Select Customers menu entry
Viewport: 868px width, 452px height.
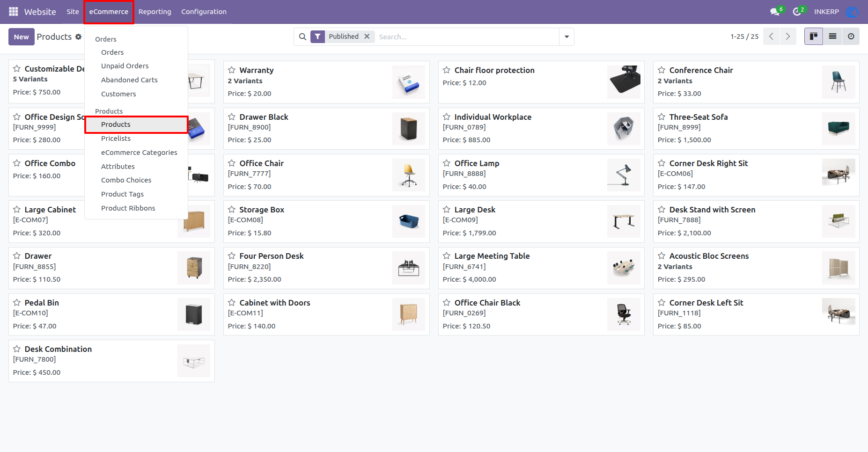point(136,94)
